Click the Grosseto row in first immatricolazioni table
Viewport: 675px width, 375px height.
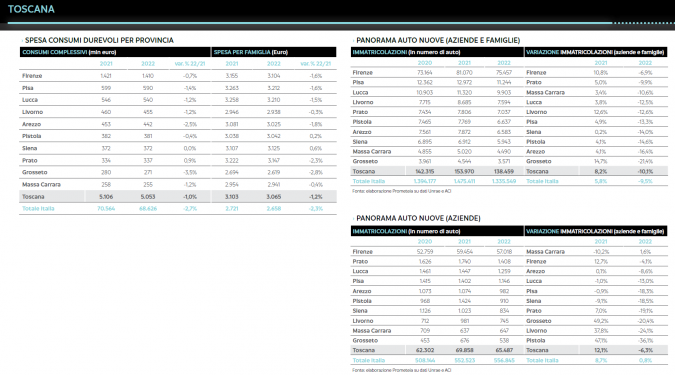click(437, 161)
